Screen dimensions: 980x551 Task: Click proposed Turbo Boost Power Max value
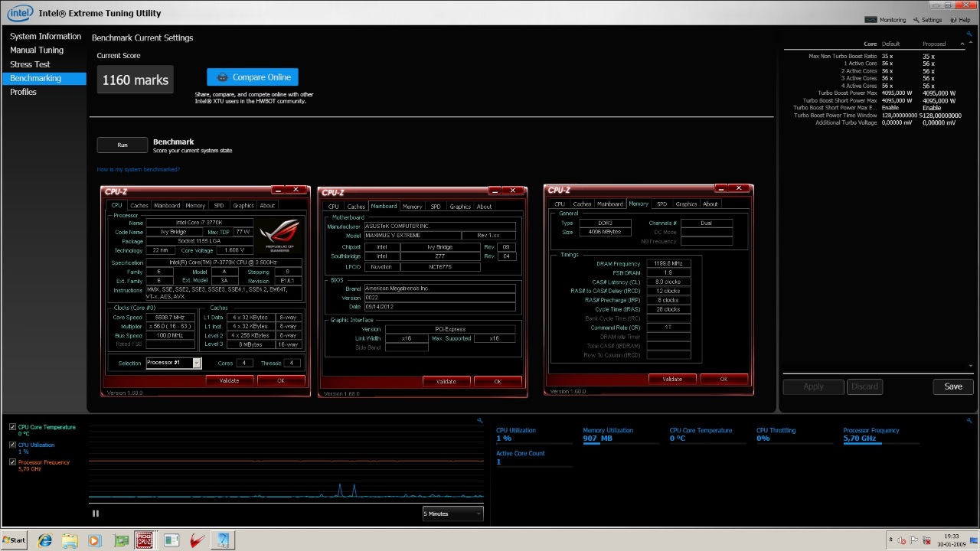(x=939, y=93)
